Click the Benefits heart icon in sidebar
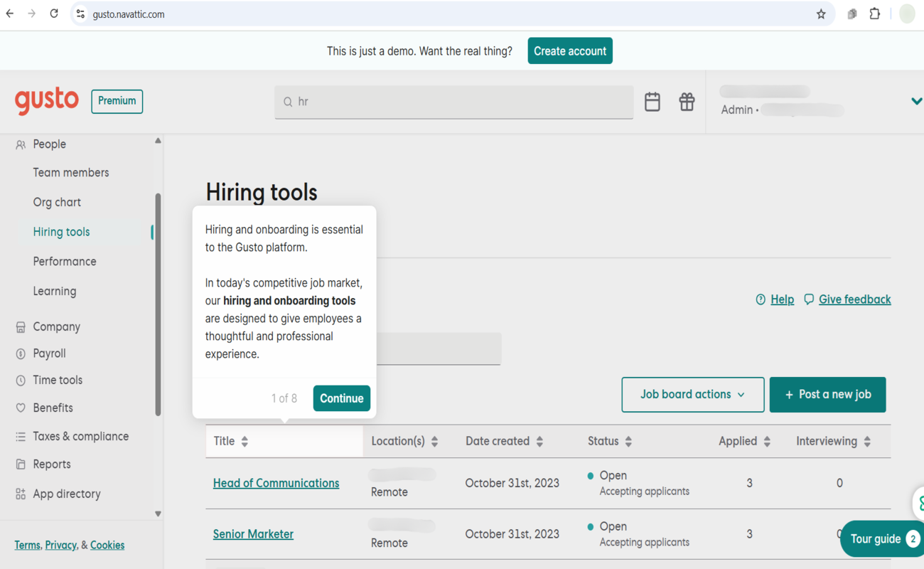The width and height of the screenshot is (924, 569). pos(21,408)
